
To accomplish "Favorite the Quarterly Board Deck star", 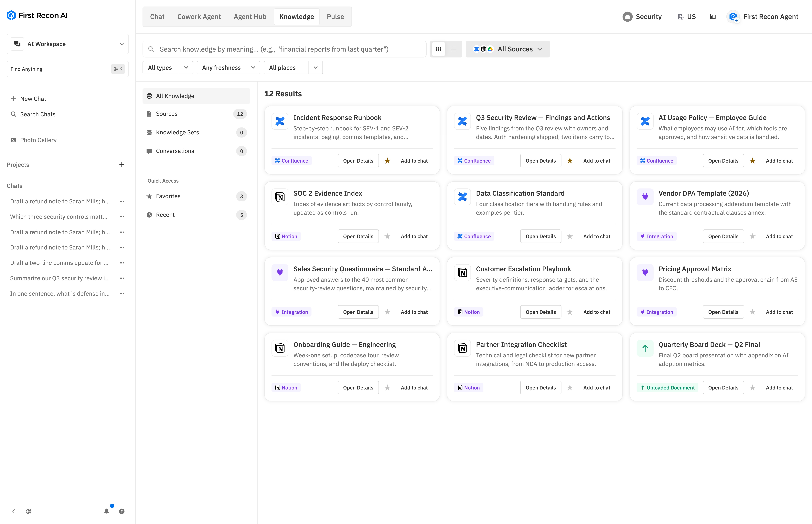I will (752, 388).
